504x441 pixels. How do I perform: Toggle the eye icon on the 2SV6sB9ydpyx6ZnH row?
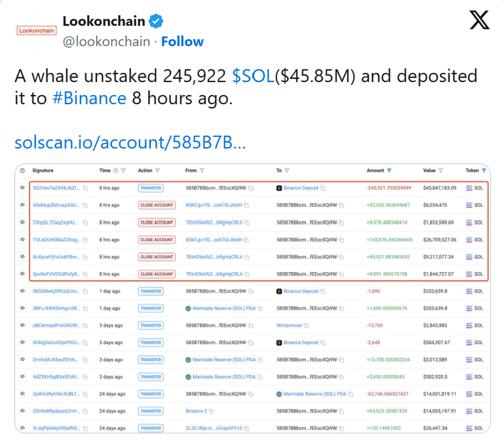pos(22,411)
